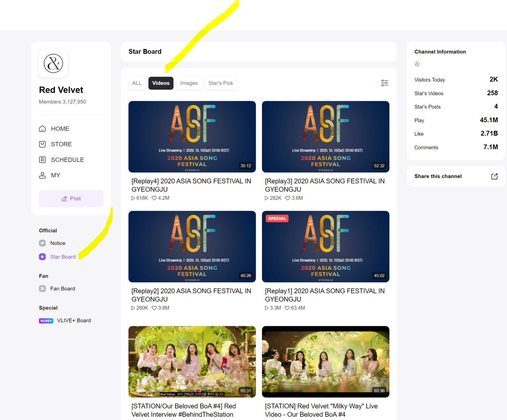Click the Red Velvet channel name

pos(61,90)
